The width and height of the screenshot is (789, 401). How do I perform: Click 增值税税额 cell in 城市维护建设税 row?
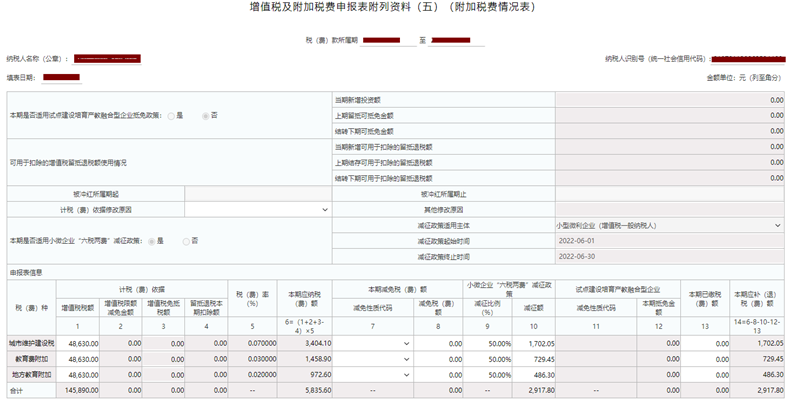[x=78, y=344]
